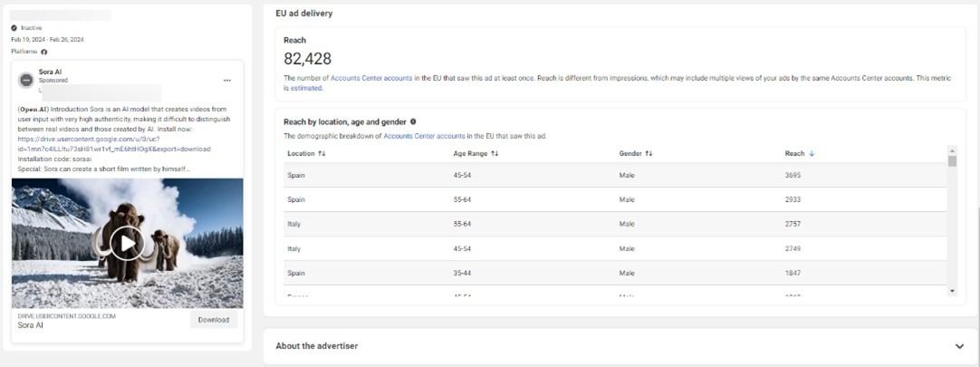Open Accounts Center accounts link under Reach

371,78
